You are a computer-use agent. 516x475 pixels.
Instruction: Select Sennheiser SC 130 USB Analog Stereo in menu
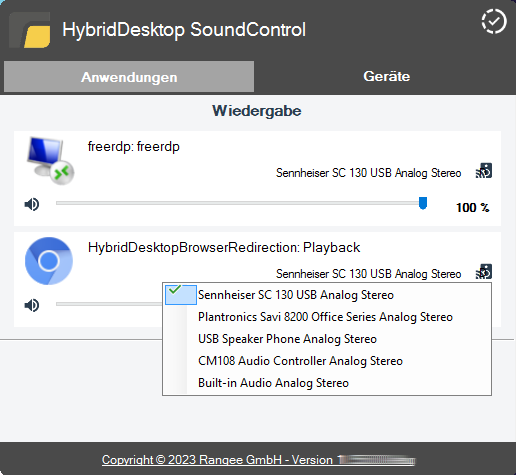click(327, 295)
